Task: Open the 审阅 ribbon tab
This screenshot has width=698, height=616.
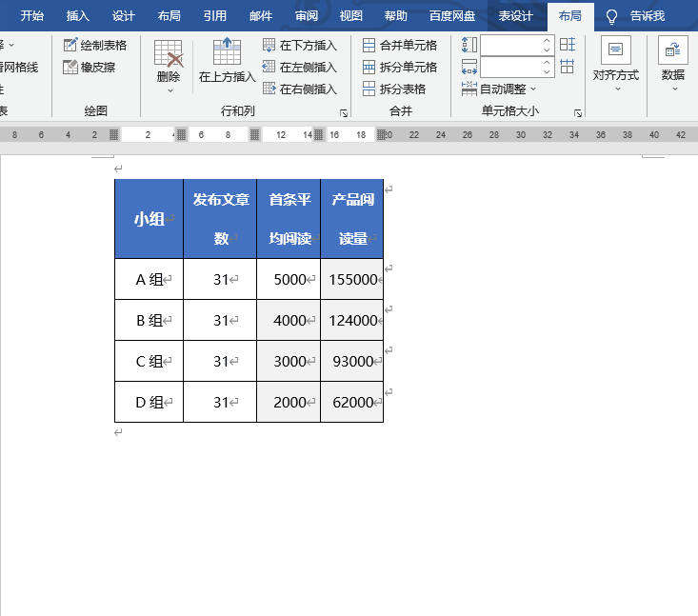Action: click(x=307, y=15)
